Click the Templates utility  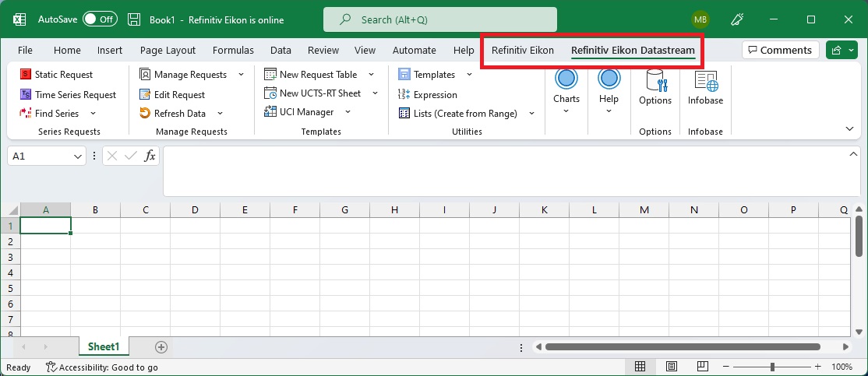[x=427, y=75]
